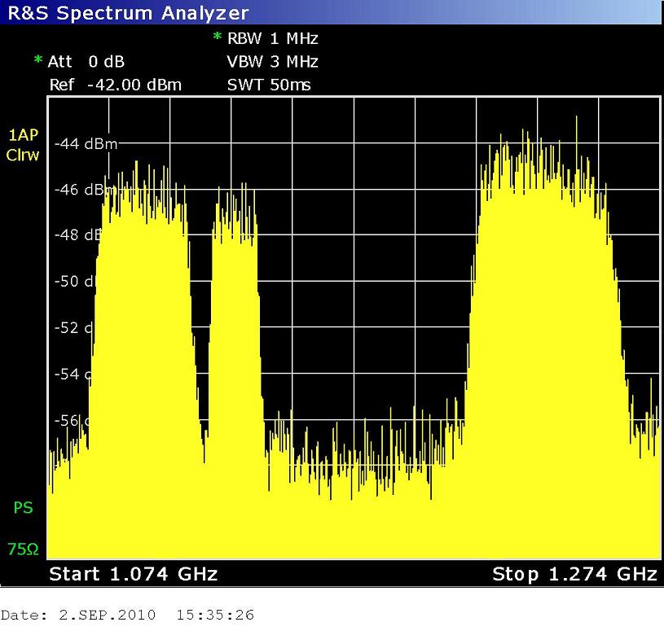Screen dimensions: 664x644
Task: Click the Clrw trace mode label
Action: pyautogui.click(x=23, y=156)
